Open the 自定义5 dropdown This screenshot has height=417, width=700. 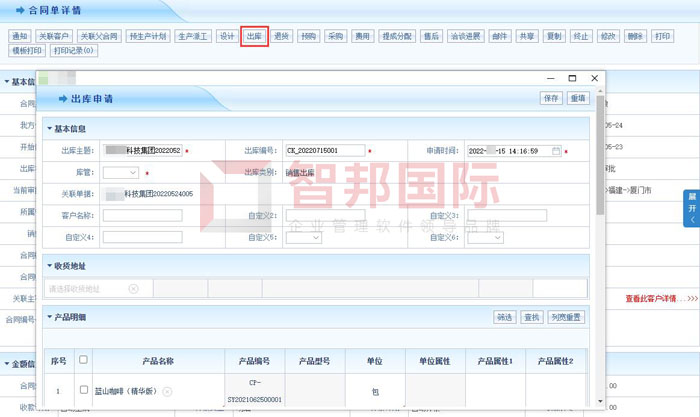[304, 238]
